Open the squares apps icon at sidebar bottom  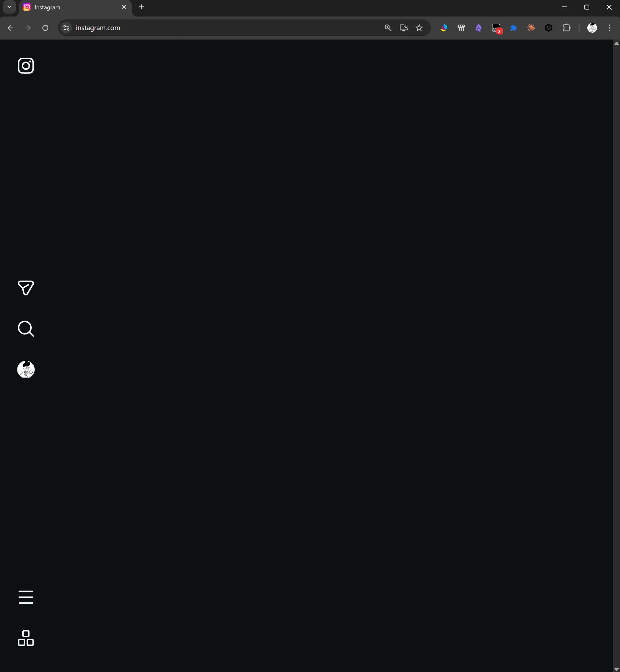pyautogui.click(x=26, y=638)
